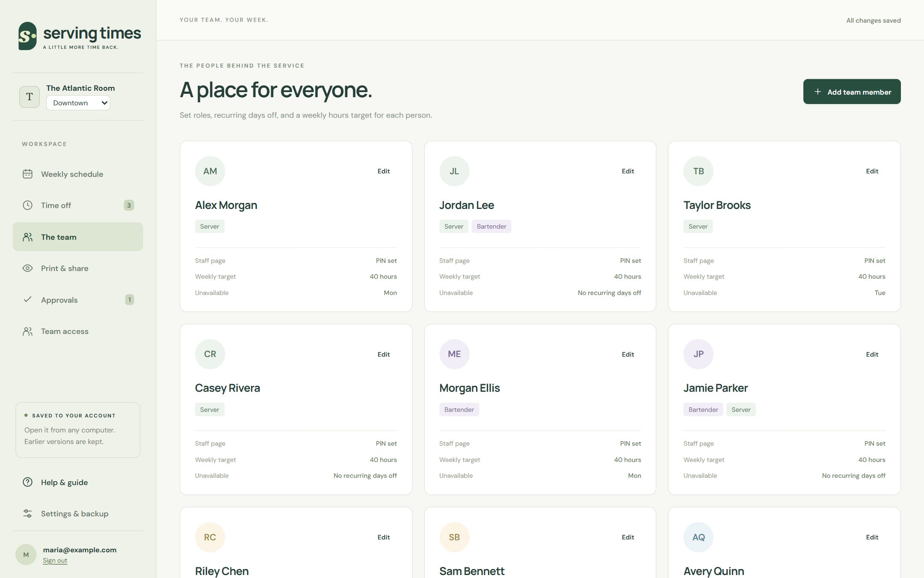Edit Casey Rivera's profile card
Image resolution: width=924 pixels, height=578 pixels.
[384, 354]
